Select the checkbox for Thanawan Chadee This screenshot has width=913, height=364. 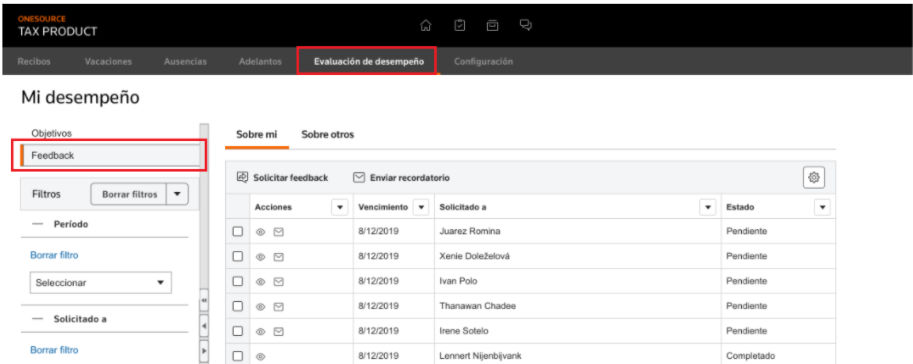238,306
